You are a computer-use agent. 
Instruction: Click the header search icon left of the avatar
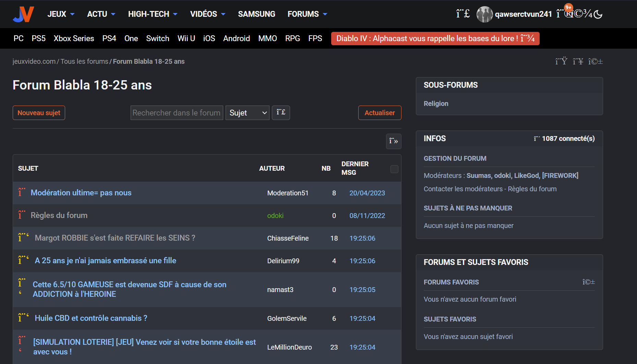462,14
